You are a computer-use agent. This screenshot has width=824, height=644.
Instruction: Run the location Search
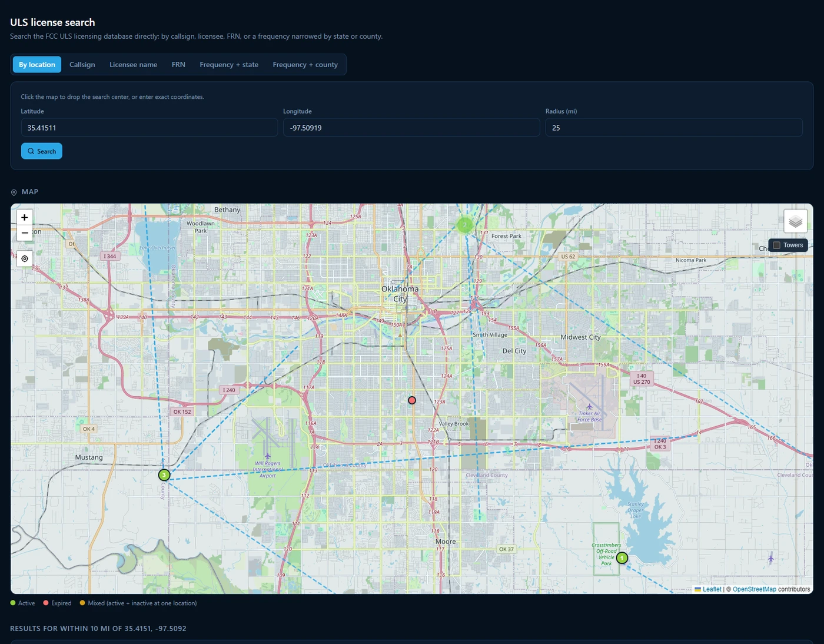[42, 151]
